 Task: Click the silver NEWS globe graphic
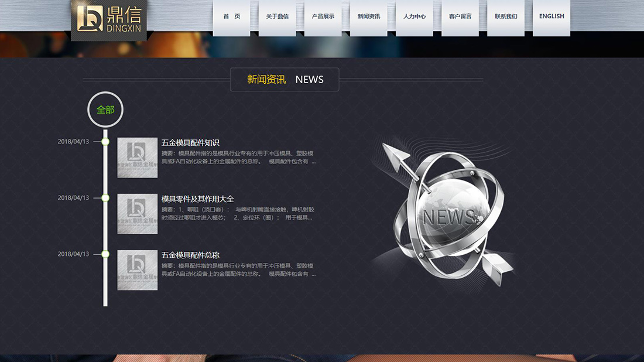coord(451,211)
